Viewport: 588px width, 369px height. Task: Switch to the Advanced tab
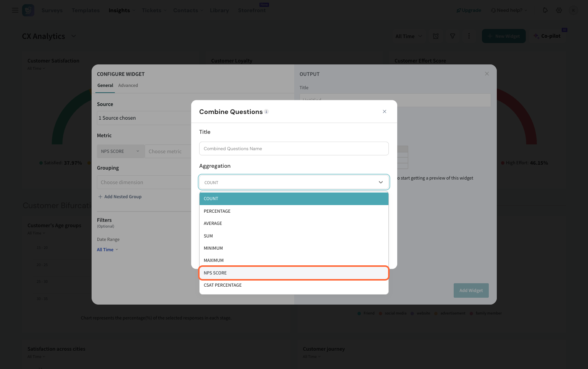[128, 85]
